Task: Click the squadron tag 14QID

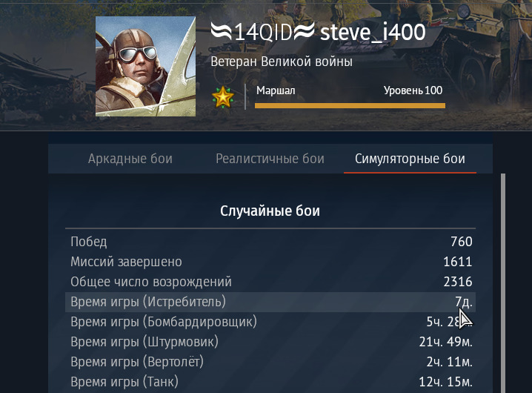Action: (x=262, y=33)
